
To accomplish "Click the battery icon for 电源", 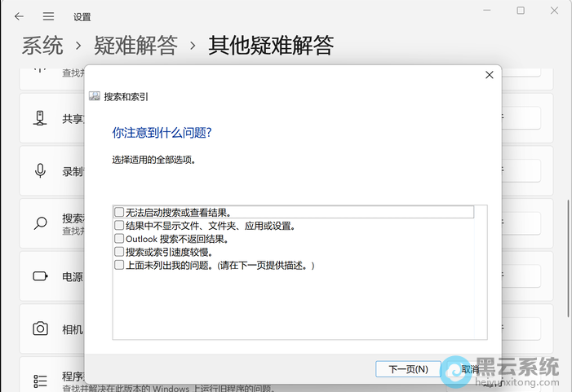I will [40, 276].
